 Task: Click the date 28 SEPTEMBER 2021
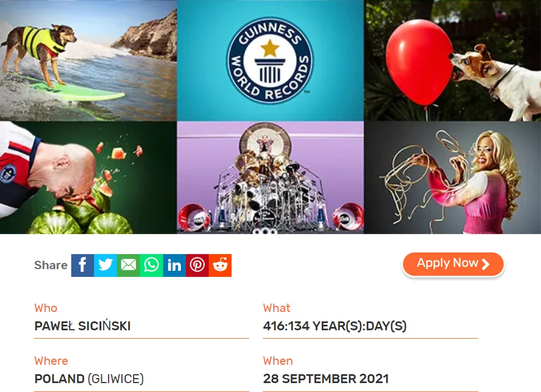pyautogui.click(x=326, y=379)
